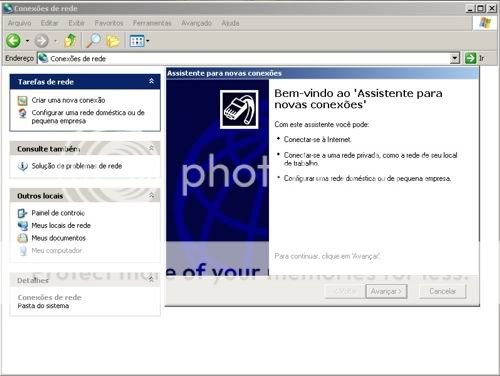Open the Forward button history dropdown arrow
500x376 pixels.
pyautogui.click(x=55, y=41)
